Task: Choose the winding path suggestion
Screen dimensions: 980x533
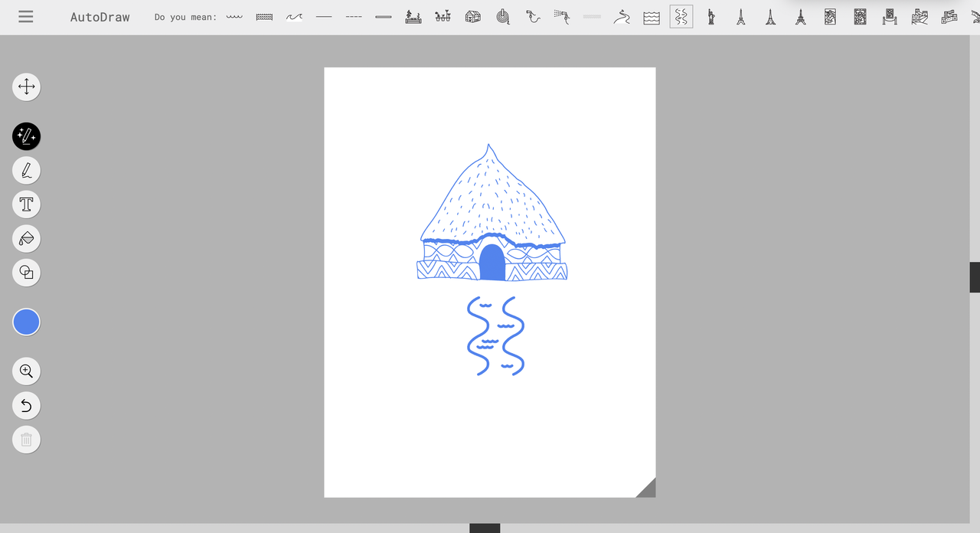Action: pos(622,16)
